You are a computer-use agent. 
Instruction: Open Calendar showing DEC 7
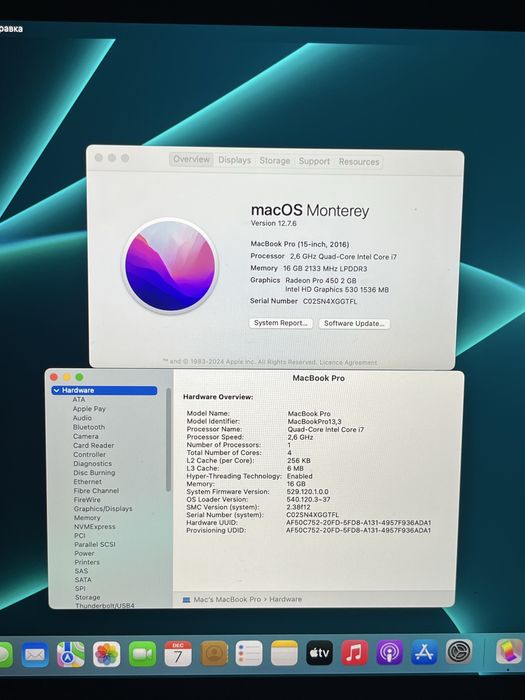tap(178, 654)
